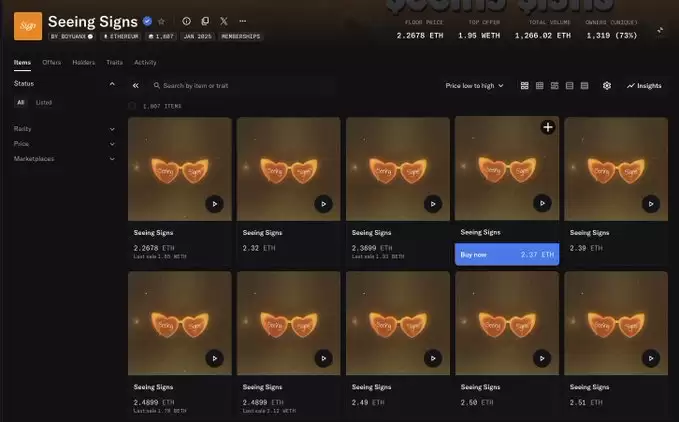Switch to the Offers tab
The height and width of the screenshot is (422, 679).
point(52,62)
